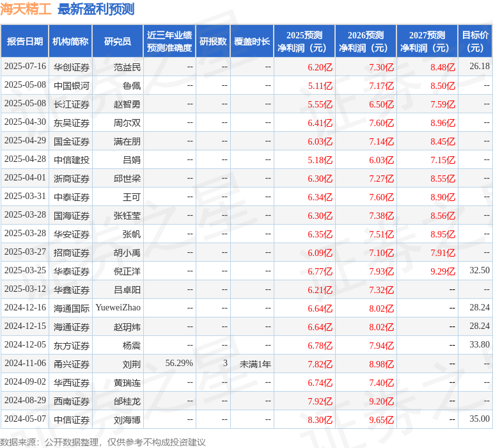
Task: Click analyst name 邱世梁
Action: [x=127, y=179]
